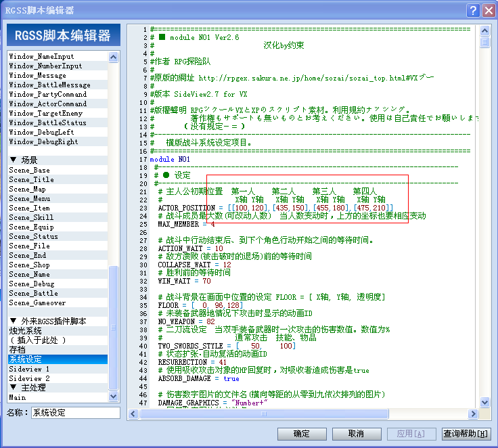The height and width of the screenshot is (448, 498).
Task: Open the Scene_Equip script
Action: click(58, 227)
